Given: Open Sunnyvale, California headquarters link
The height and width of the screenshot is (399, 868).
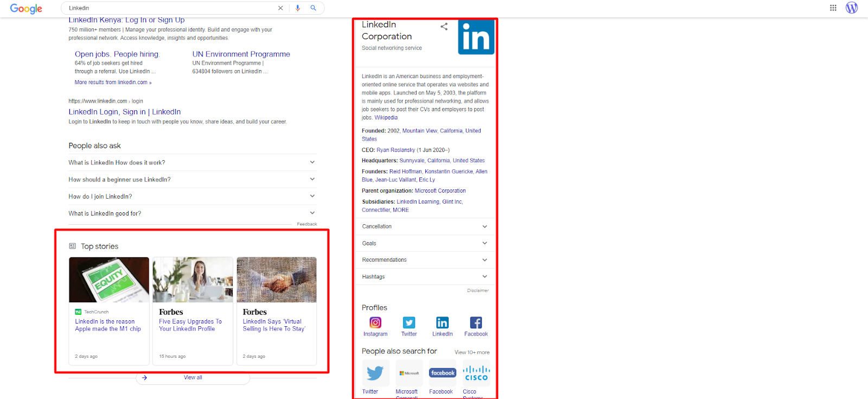Looking at the screenshot, I should click(442, 161).
